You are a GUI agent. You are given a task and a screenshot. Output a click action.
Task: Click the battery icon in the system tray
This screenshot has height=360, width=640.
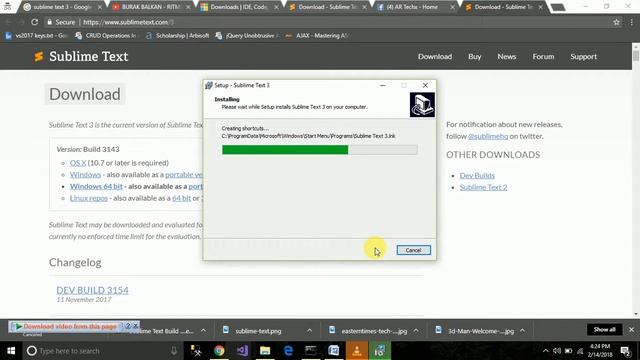pos(568,351)
